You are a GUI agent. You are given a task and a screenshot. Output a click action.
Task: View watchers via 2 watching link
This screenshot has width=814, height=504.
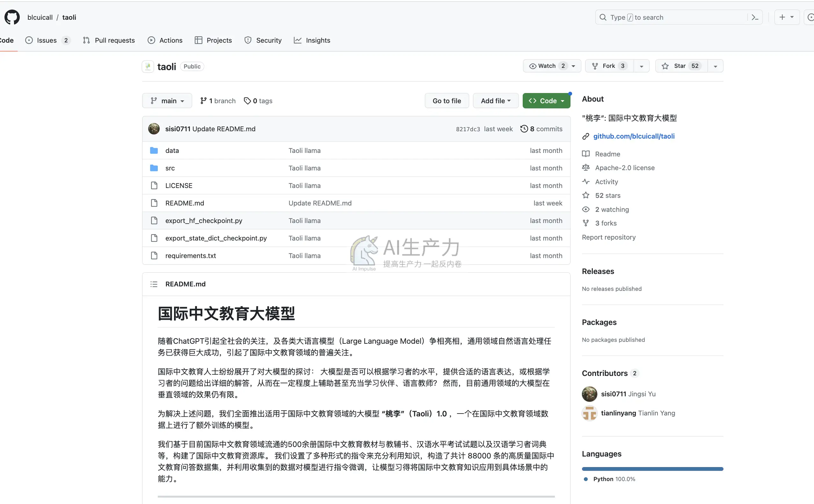[605, 209]
